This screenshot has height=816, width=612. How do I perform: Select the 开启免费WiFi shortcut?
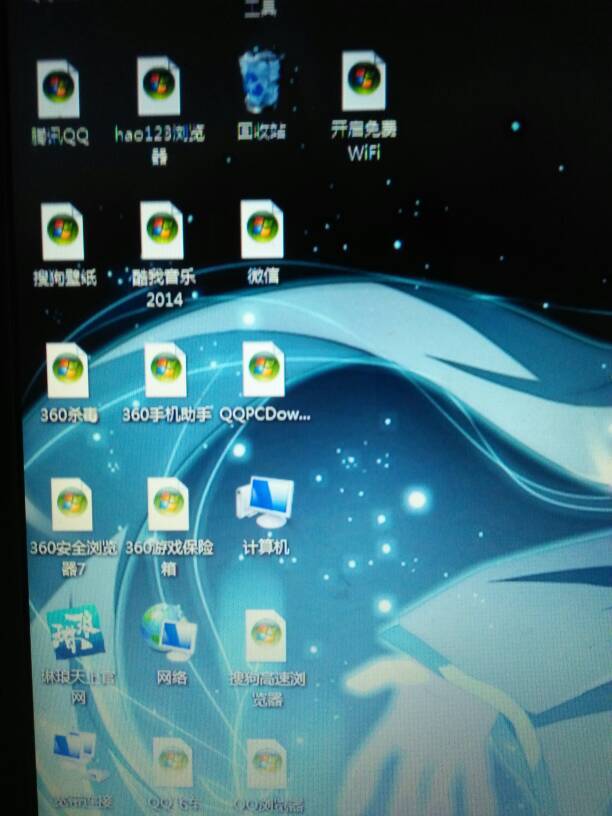pyautogui.click(x=363, y=84)
